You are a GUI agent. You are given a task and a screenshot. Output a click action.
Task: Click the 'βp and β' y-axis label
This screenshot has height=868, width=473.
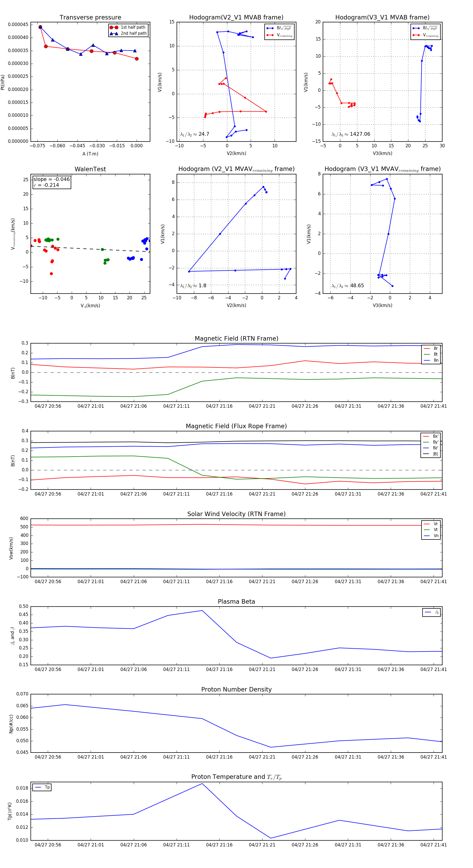coord(12,636)
